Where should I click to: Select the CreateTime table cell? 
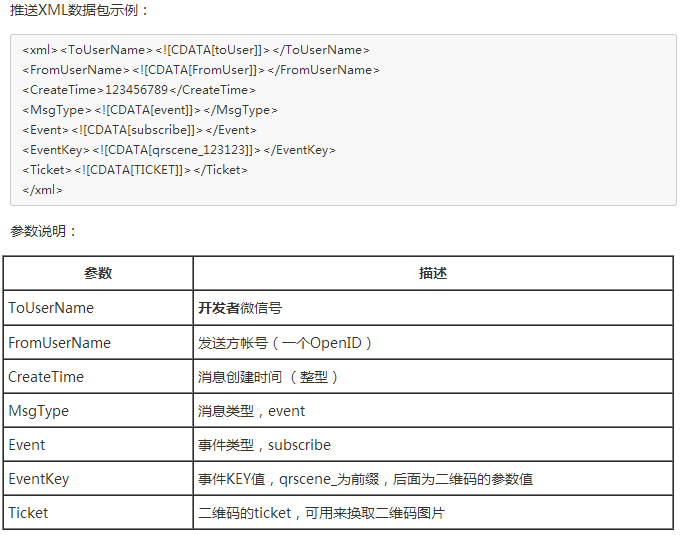46,377
